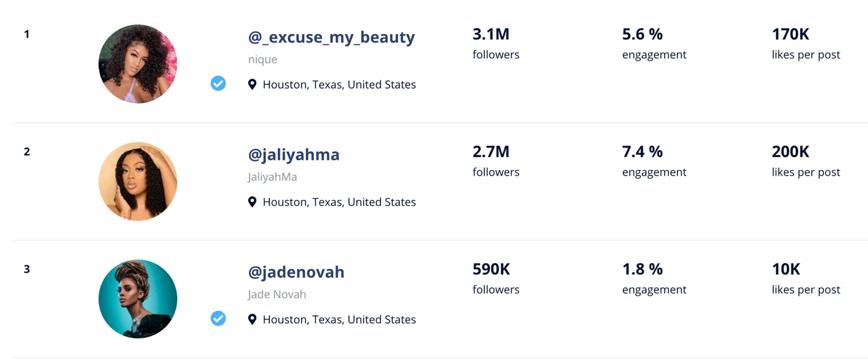Image resolution: width=868 pixels, height=359 pixels.
Task: Click verified badge beside @_excuse_my_beauty
Action: pyautogui.click(x=218, y=84)
